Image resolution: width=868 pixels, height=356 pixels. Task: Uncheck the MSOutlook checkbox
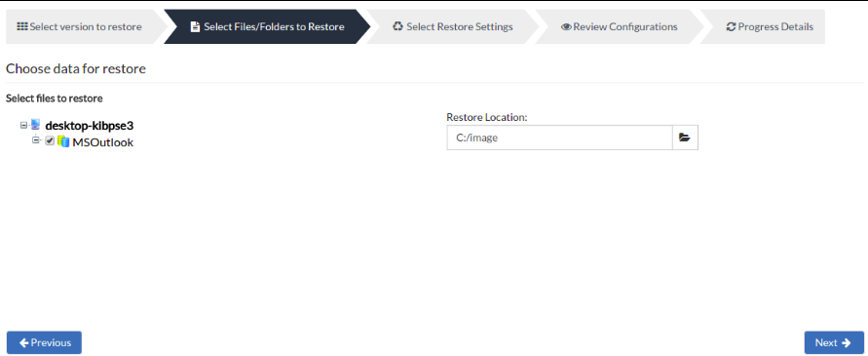(50, 141)
